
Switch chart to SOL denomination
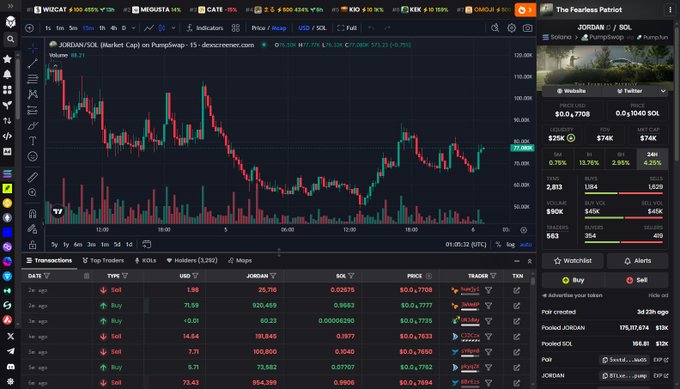click(x=321, y=28)
